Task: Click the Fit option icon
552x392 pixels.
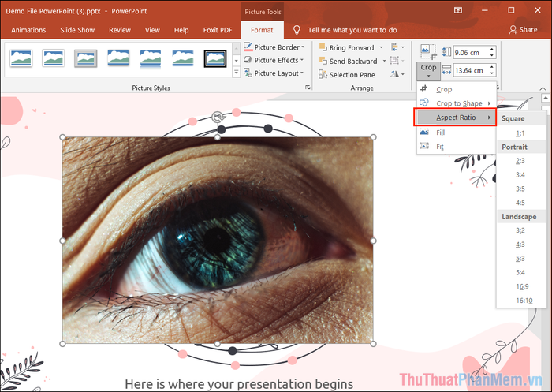Action: pos(424,146)
